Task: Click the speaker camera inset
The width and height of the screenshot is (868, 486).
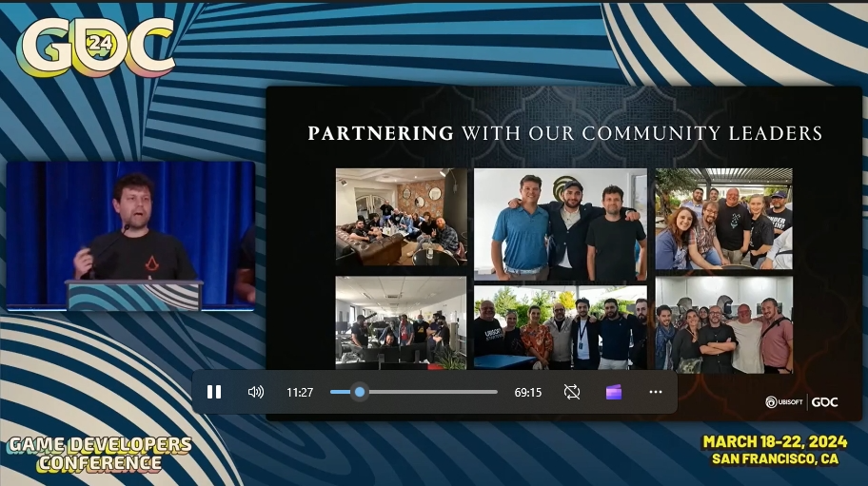Action: (x=130, y=236)
